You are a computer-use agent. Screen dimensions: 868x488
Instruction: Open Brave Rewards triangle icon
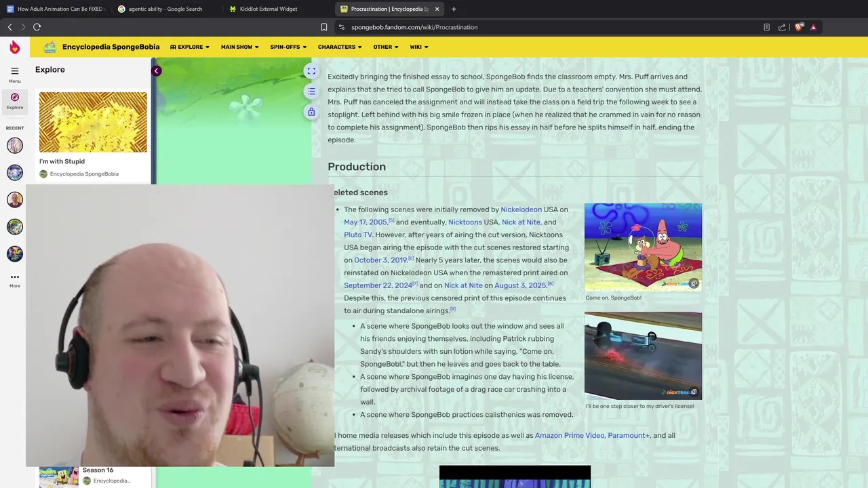[813, 27]
